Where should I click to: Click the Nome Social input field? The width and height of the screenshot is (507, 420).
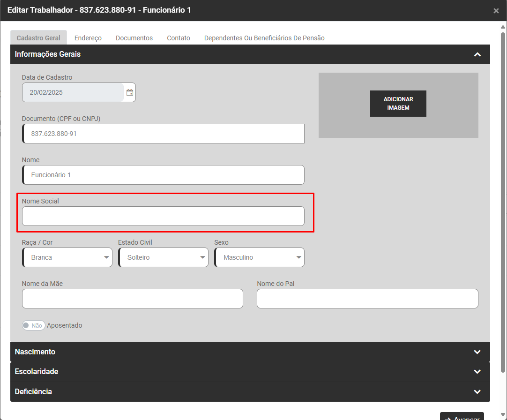163,216
